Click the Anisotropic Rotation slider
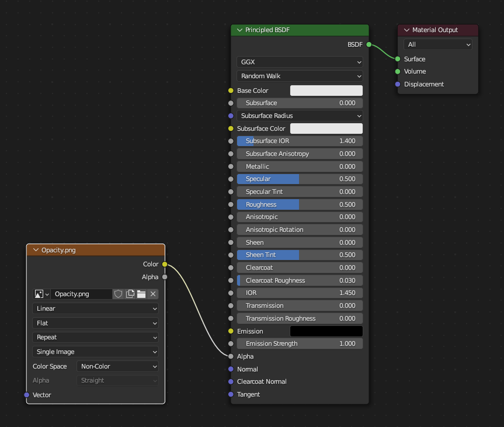 (300, 230)
